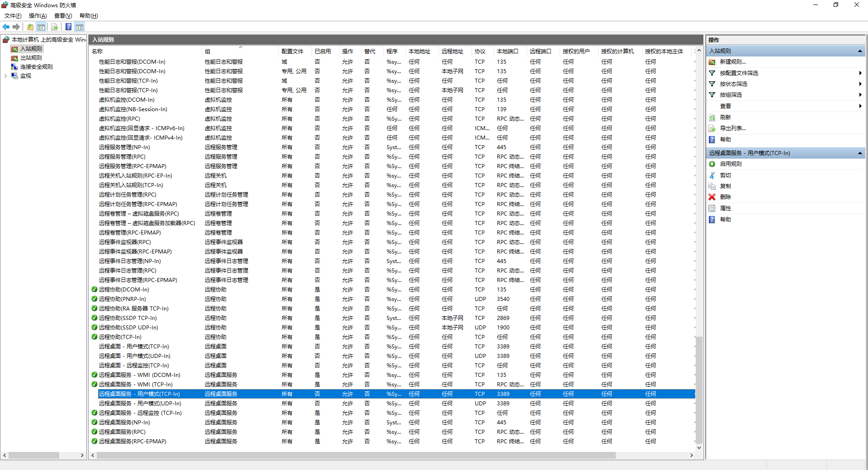Click the Help question mark toolbar icon
The image size is (868, 470).
pyautogui.click(x=68, y=27)
